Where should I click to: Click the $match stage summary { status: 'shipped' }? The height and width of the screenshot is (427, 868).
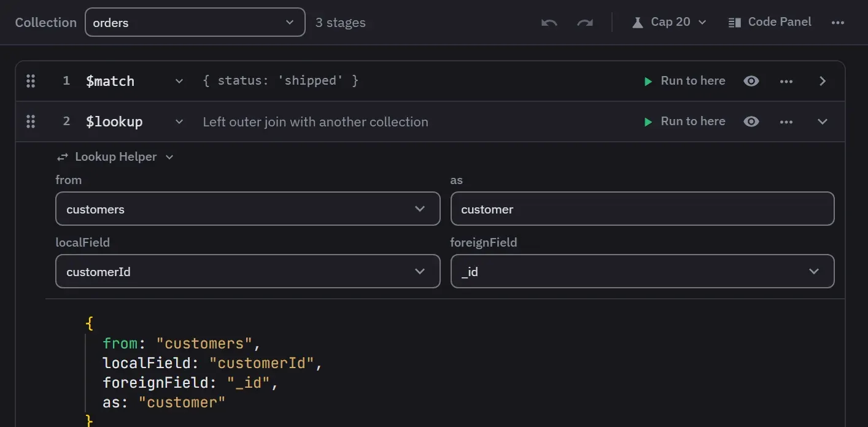click(281, 81)
